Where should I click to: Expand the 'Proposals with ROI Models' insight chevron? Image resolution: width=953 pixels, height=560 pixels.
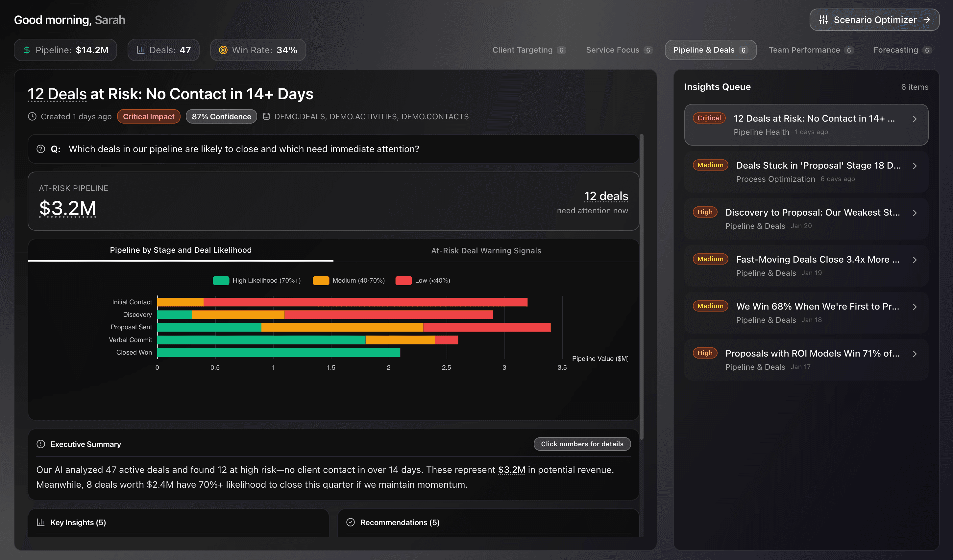click(x=915, y=354)
